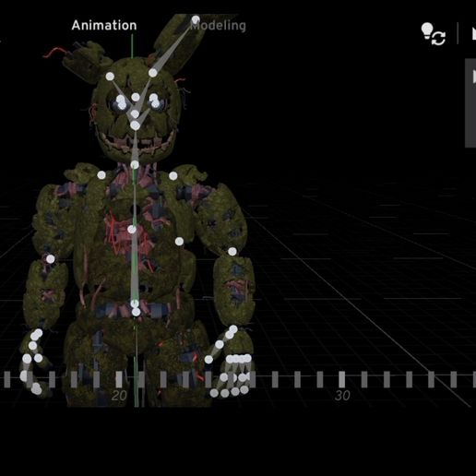Image resolution: width=476 pixels, height=476 pixels.
Task: Select the base joint of the upright ear
Action: 153,73
